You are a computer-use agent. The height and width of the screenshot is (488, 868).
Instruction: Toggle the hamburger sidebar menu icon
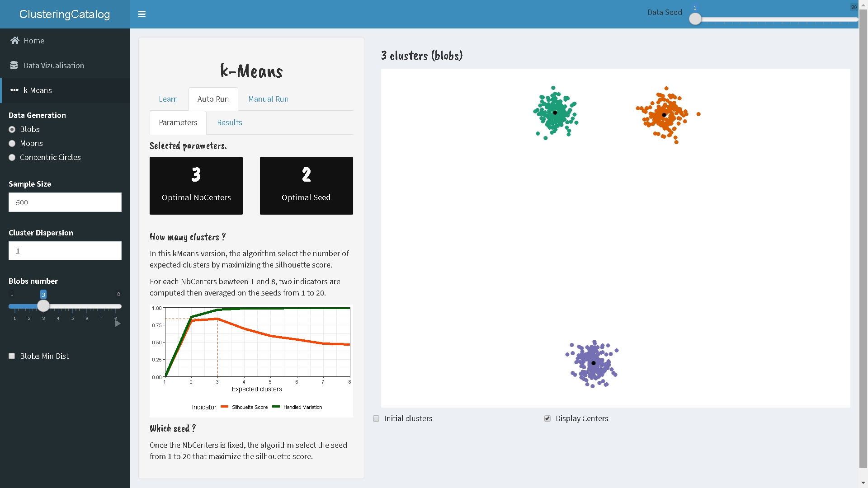[142, 14]
